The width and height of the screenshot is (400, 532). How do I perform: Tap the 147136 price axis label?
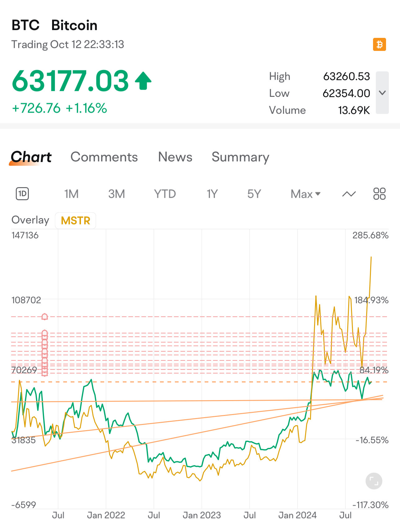point(25,235)
